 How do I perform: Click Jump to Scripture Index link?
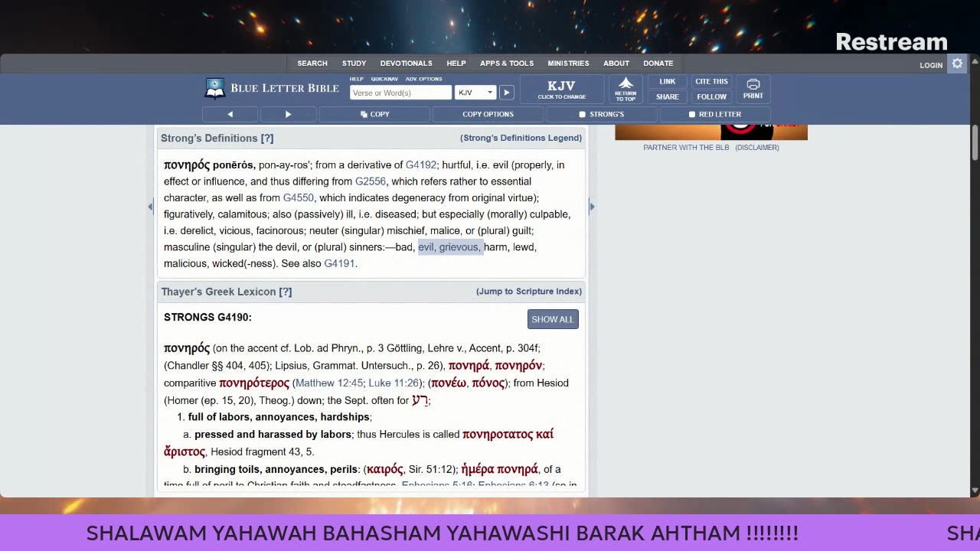point(529,292)
